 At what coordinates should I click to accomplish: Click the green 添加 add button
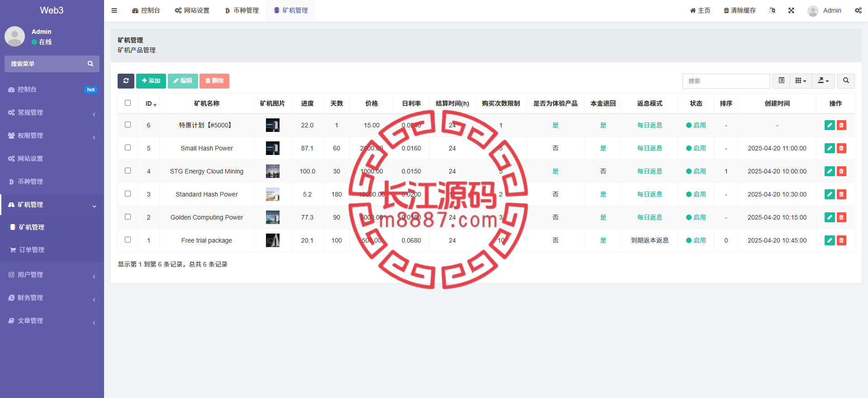pos(151,81)
